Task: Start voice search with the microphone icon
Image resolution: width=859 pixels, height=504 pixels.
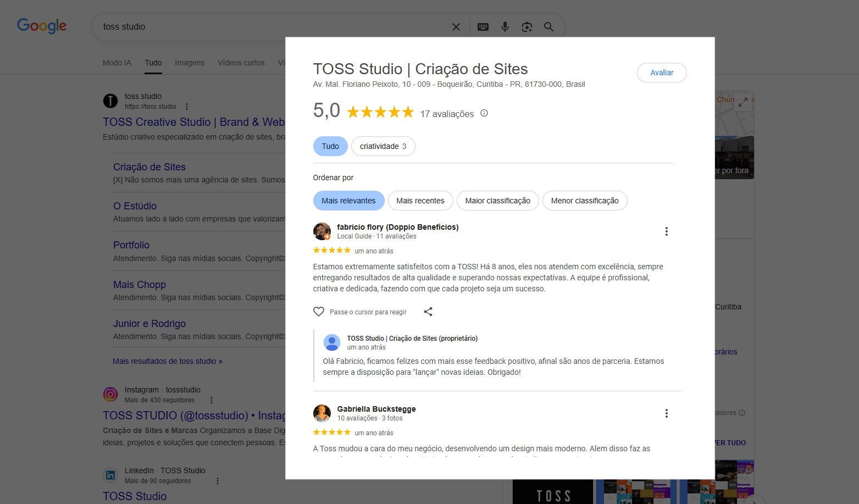Action: 505,27
